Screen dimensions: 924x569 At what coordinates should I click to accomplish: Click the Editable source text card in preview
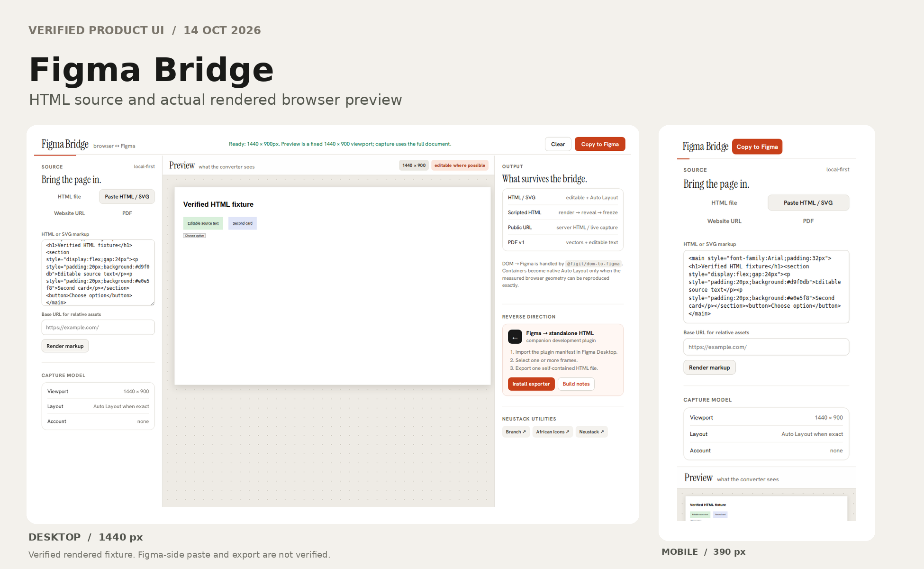(x=203, y=223)
